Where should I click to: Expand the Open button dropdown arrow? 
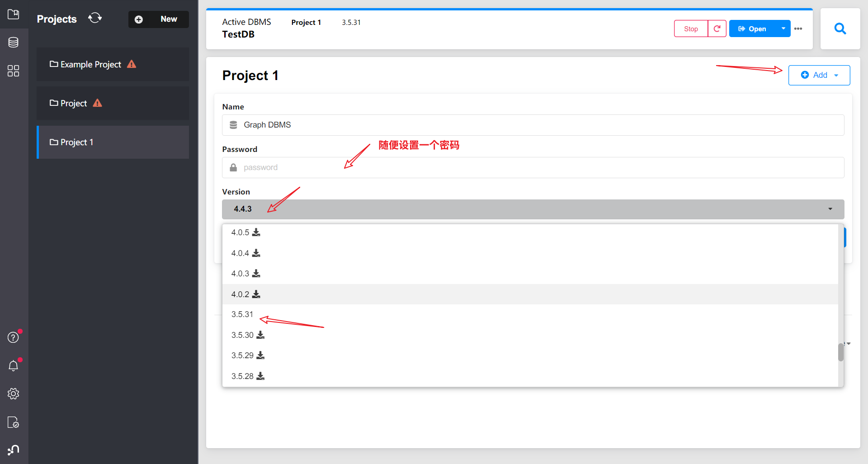(x=783, y=28)
